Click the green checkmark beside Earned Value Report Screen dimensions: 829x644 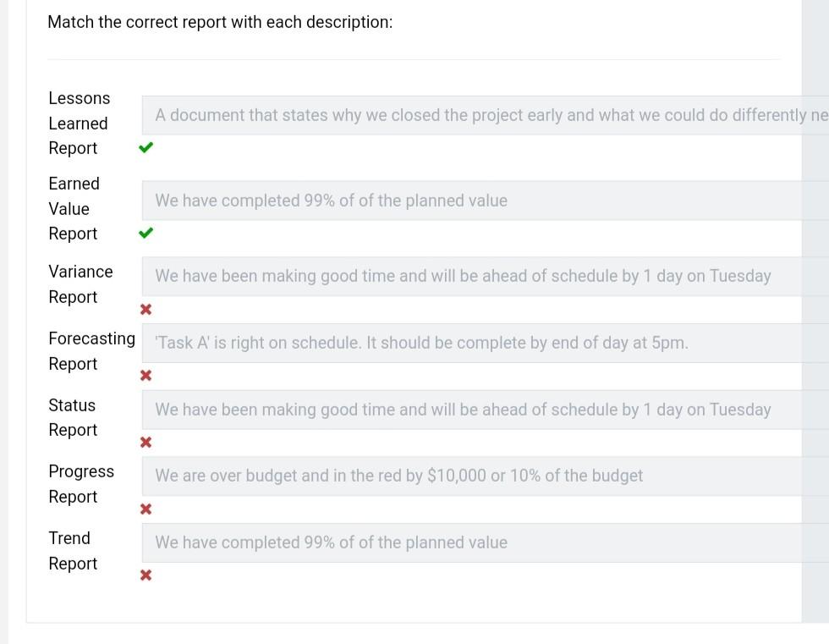point(145,233)
